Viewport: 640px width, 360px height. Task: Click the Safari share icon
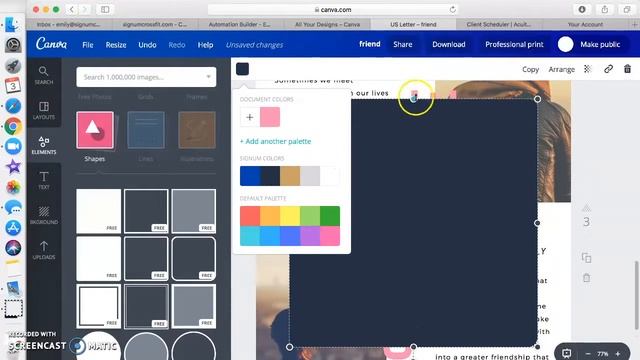[604, 9]
